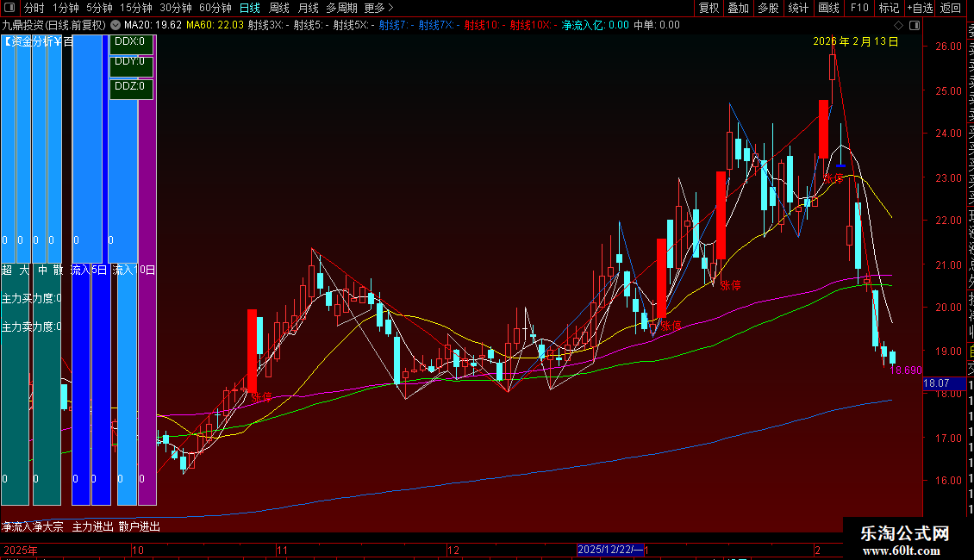Image resolution: width=974 pixels, height=560 pixels.
Task: Expand the 更多 more periods menu
Action: click(x=379, y=8)
